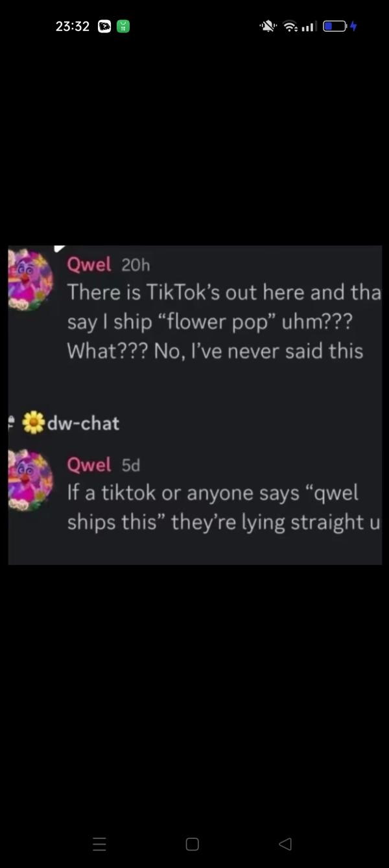Image resolution: width=389 pixels, height=868 pixels.
Task: Tap the home navigation button
Action: (x=192, y=844)
